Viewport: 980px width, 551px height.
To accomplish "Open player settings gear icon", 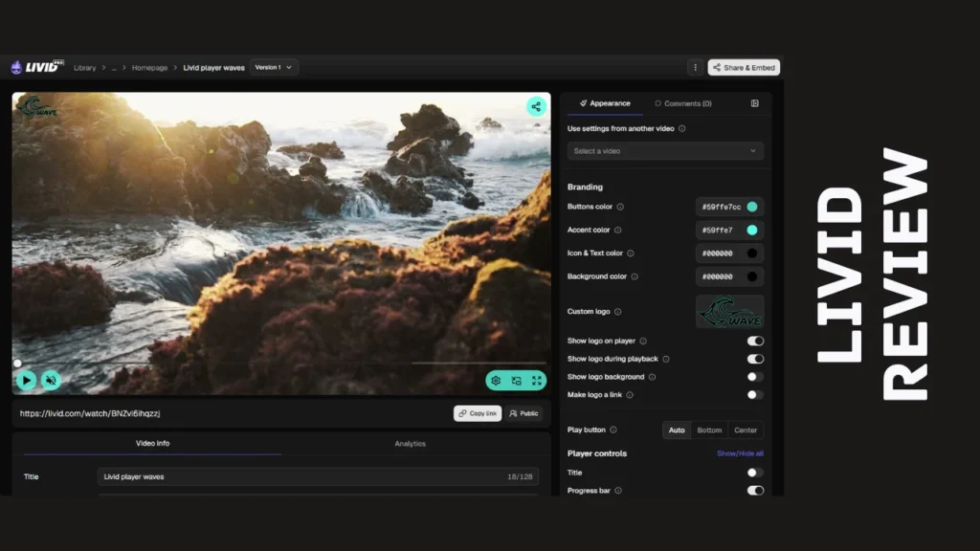I will coord(496,381).
